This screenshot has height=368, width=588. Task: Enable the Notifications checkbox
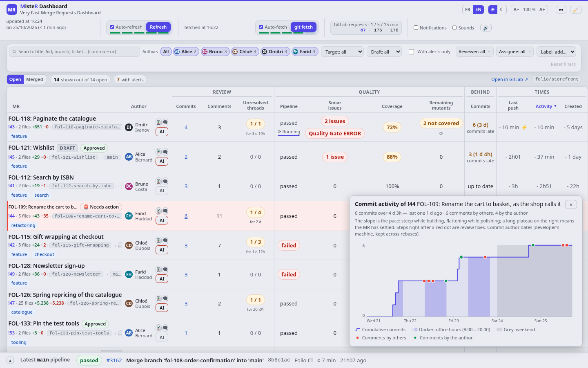(416, 28)
